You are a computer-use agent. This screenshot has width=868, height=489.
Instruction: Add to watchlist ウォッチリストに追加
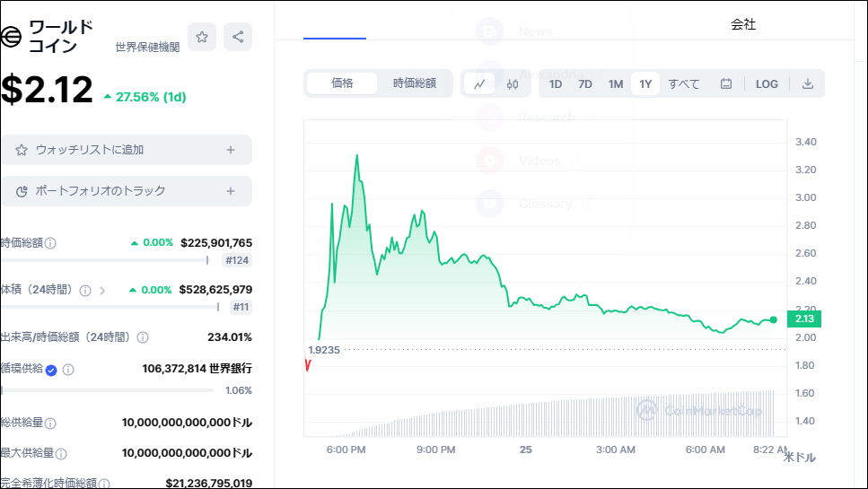pos(127,150)
